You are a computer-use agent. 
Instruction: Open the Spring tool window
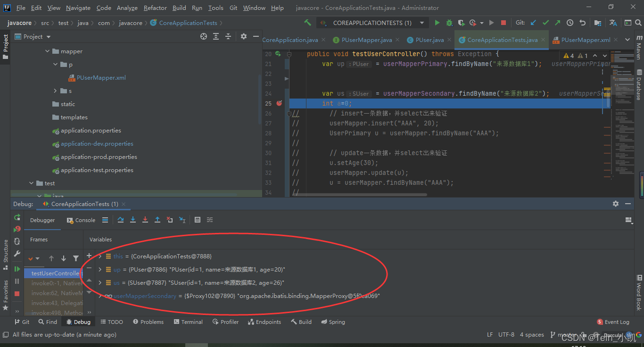click(333, 322)
